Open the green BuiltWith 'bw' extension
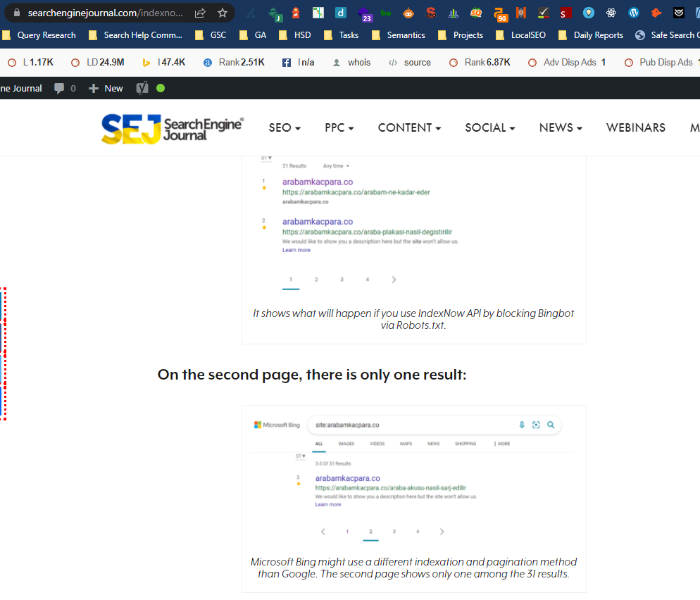The image size is (700, 600). [386, 13]
